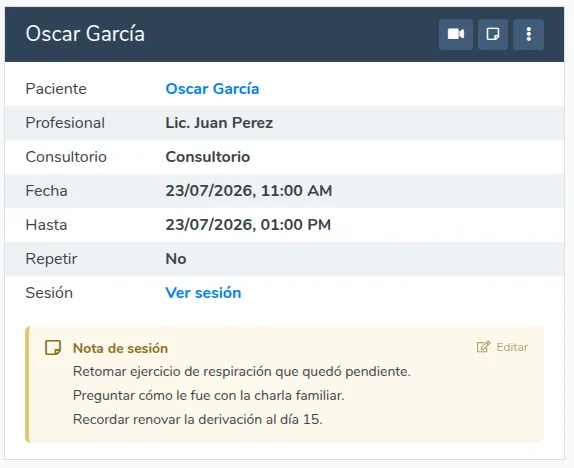Open Oscar García patient profile link
574x468 pixels.
[x=212, y=89]
